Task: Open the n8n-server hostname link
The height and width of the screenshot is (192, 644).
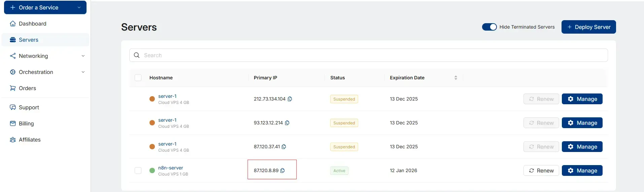Action: 171,168
